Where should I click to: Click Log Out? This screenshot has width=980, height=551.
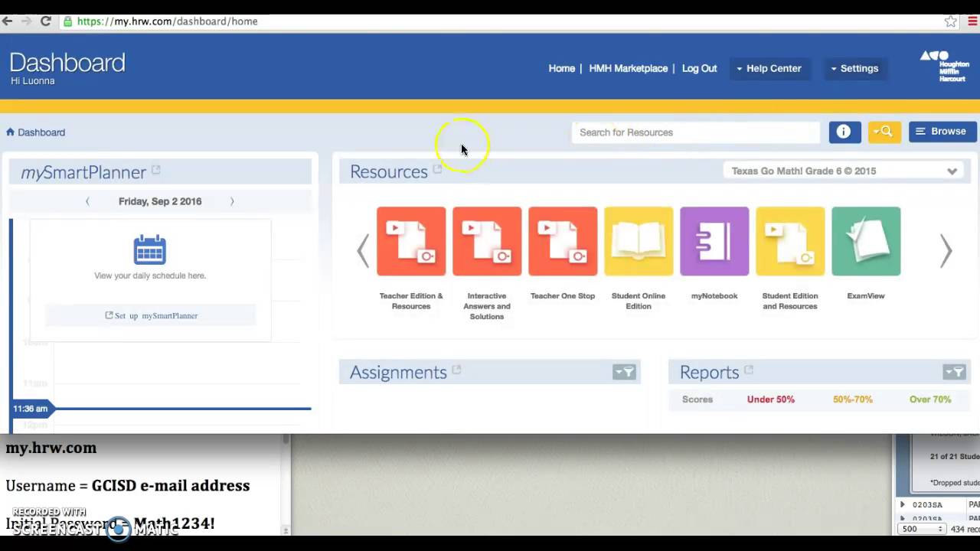point(699,68)
